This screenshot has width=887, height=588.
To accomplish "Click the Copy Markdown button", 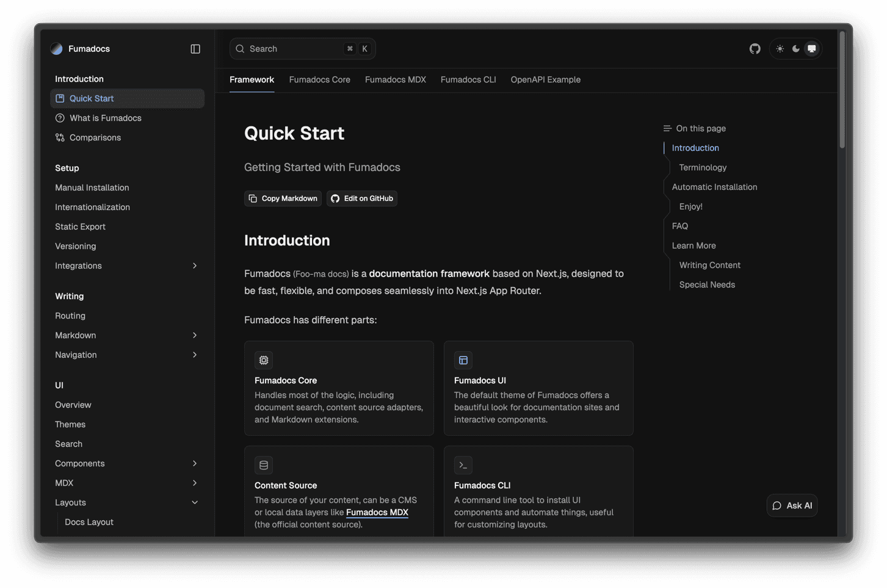I will pos(283,198).
